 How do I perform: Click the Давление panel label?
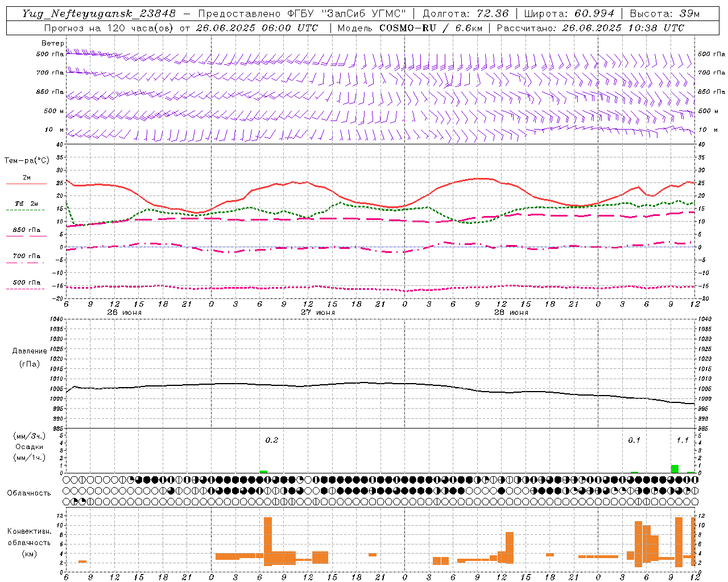(30, 351)
